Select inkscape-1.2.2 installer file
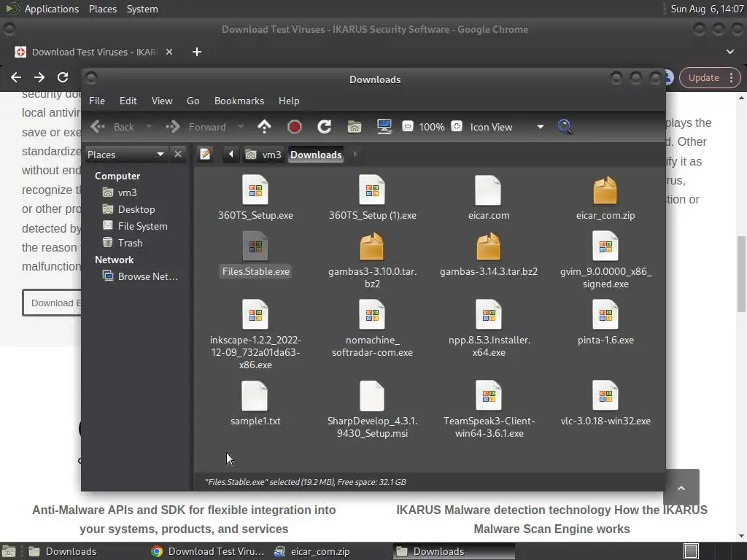This screenshot has height=560, width=747. [255, 335]
